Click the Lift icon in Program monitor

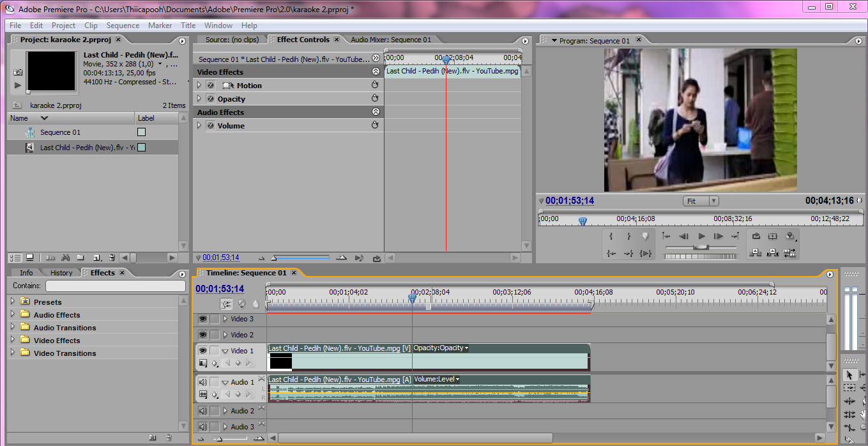pyautogui.click(x=755, y=253)
